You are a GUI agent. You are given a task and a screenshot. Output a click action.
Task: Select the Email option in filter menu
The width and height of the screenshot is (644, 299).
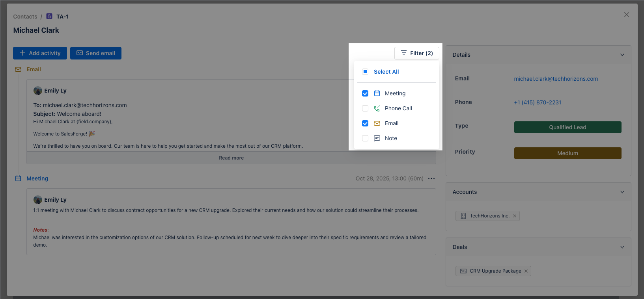pyautogui.click(x=391, y=123)
